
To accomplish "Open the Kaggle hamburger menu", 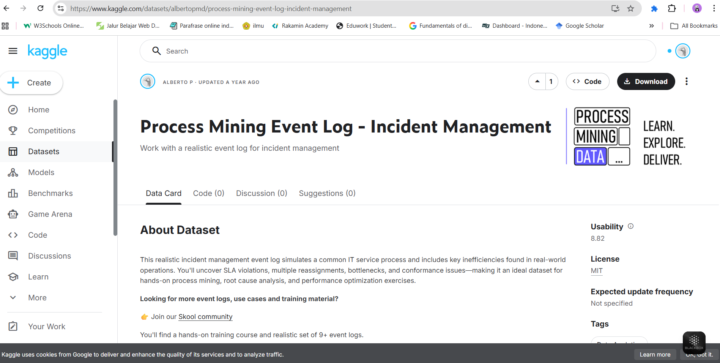I will 13,51.
